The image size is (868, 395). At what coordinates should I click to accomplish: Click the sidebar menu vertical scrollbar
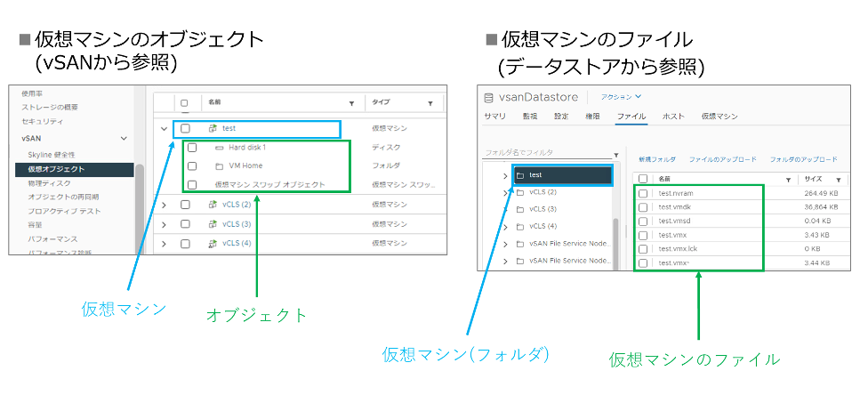(140, 209)
